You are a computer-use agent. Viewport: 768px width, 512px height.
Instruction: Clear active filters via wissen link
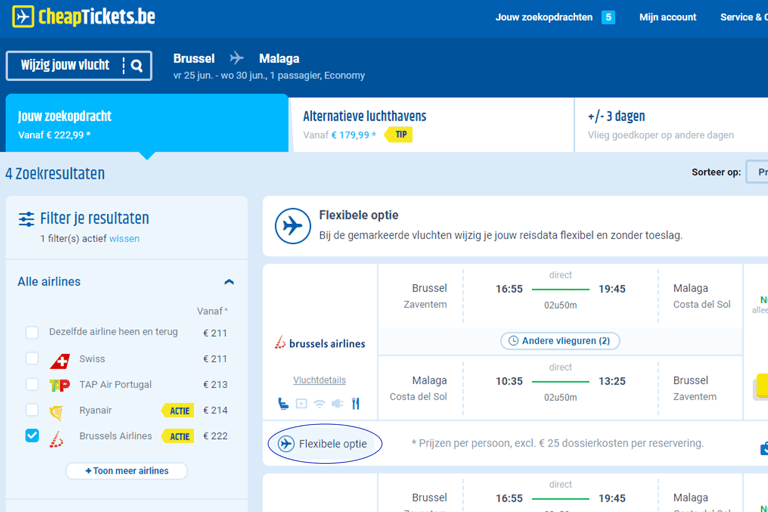(124, 239)
